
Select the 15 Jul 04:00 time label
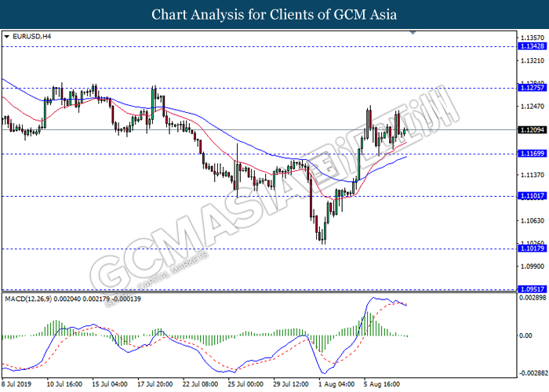(x=110, y=384)
